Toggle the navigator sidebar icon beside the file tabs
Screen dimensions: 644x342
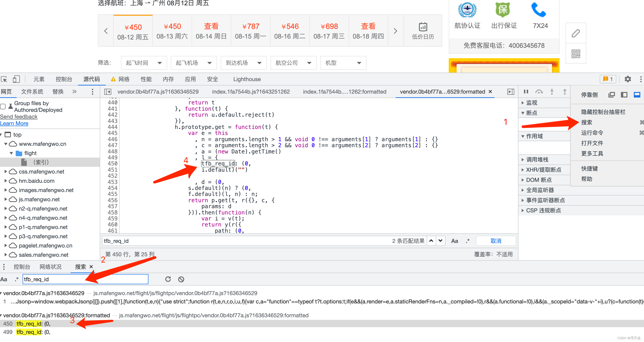[108, 92]
